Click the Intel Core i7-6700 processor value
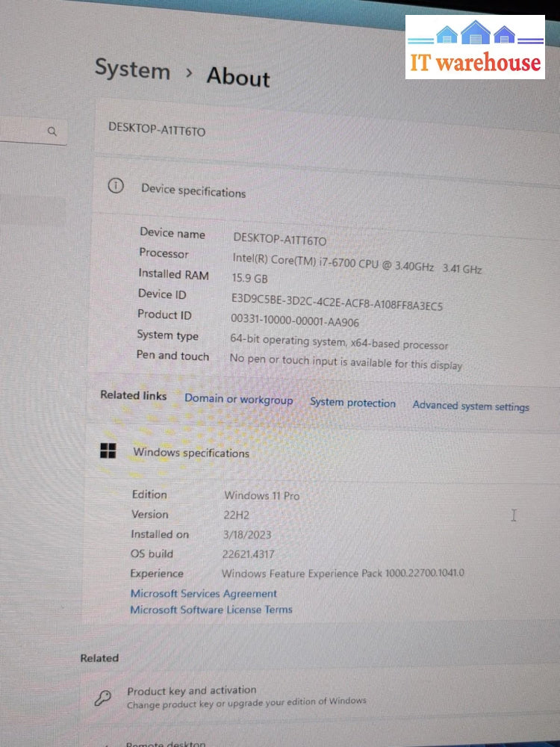The image size is (560, 747). (x=357, y=264)
